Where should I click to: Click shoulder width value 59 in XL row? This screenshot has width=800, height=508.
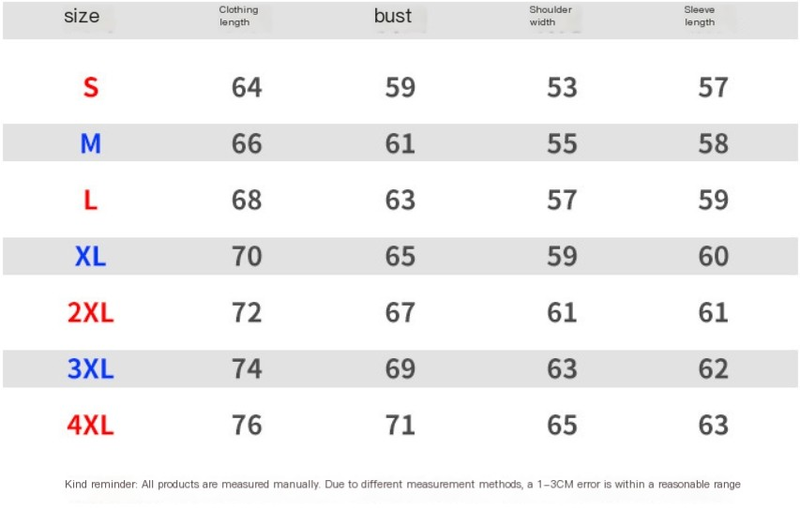click(x=562, y=257)
